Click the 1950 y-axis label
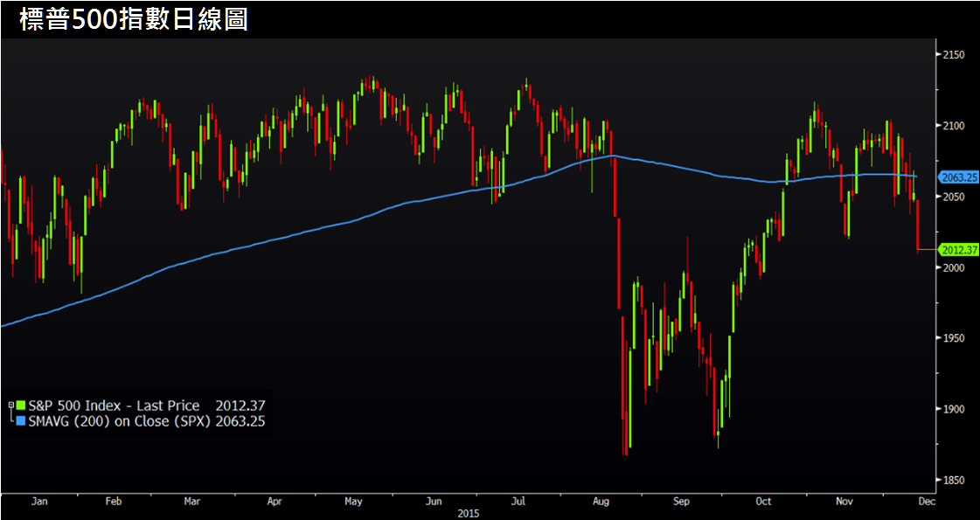The height and width of the screenshot is (520, 980). coord(953,338)
